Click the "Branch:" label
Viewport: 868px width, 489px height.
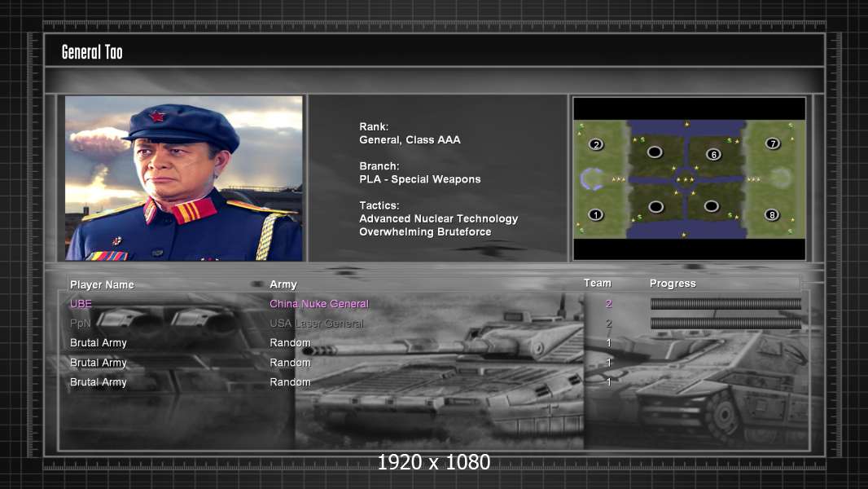[x=379, y=166]
